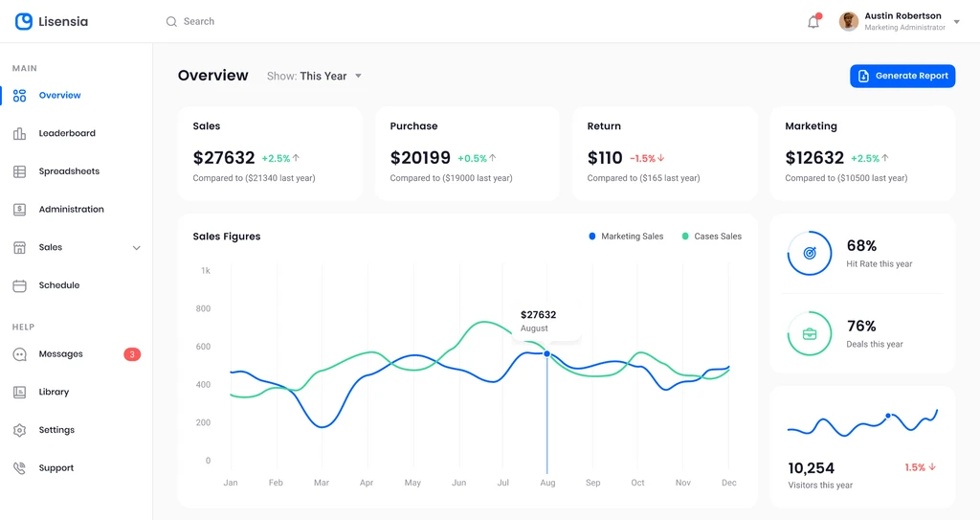This screenshot has height=520, width=980.
Task: Open Messages in the Help section
Action: point(61,354)
